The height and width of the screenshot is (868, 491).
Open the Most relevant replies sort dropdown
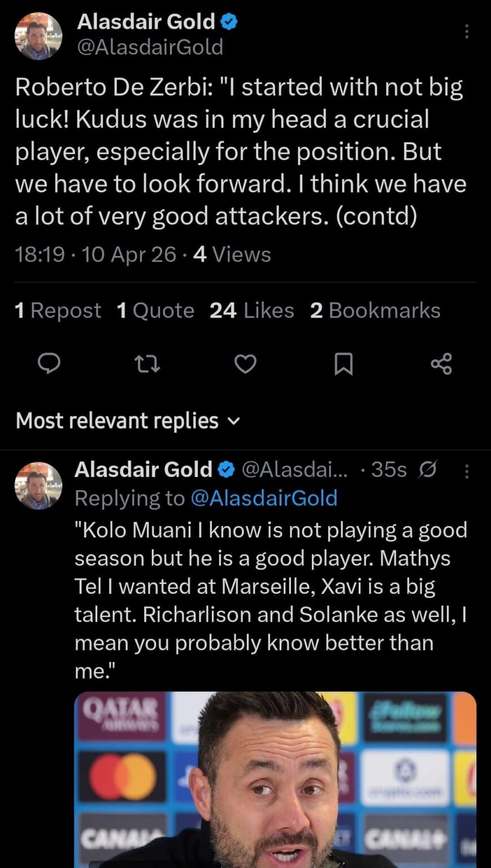click(117, 420)
